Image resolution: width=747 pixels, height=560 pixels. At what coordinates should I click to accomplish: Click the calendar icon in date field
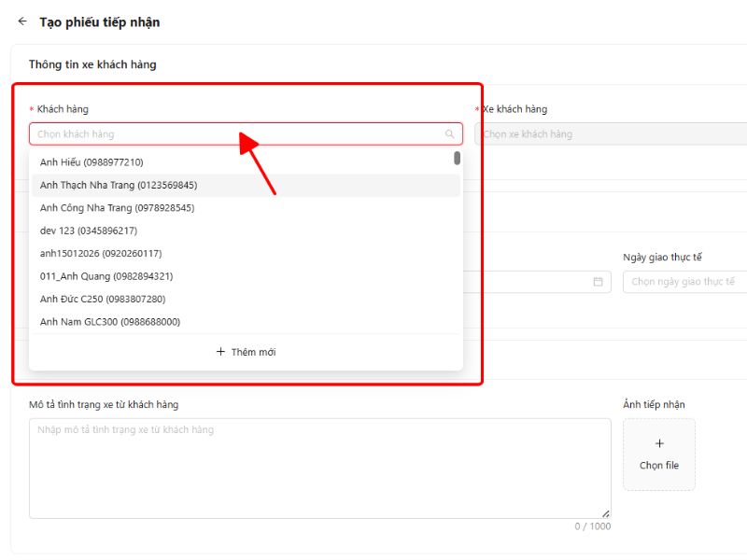tap(598, 282)
